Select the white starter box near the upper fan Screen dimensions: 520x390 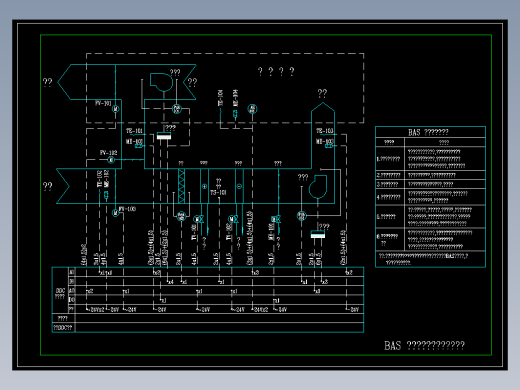pyautogui.click(x=164, y=136)
